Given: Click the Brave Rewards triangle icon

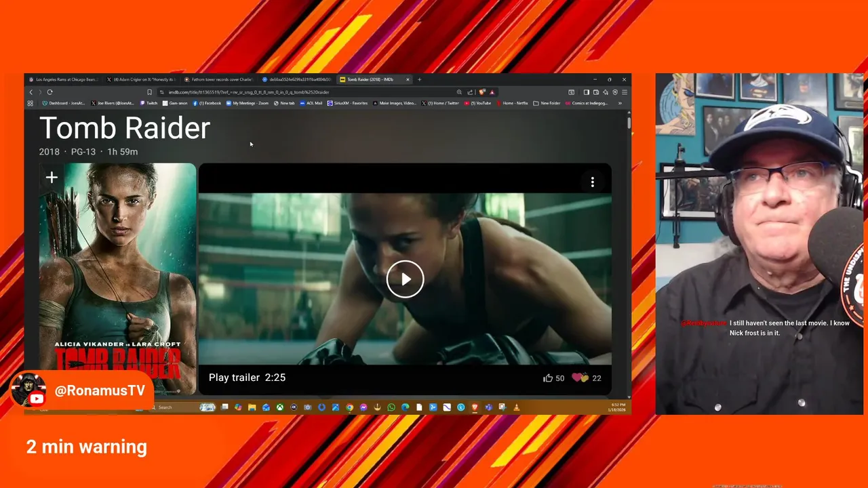Looking at the screenshot, I should coord(492,92).
